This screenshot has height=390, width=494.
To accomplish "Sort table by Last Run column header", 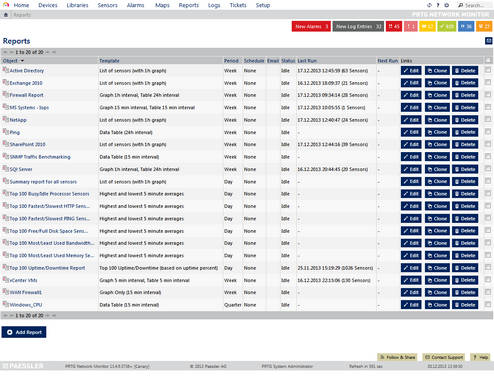I will point(307,61).
